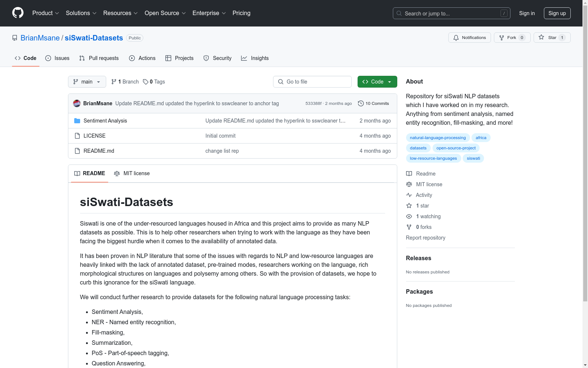
Task: Star the repository
Action: coord(552,38)
